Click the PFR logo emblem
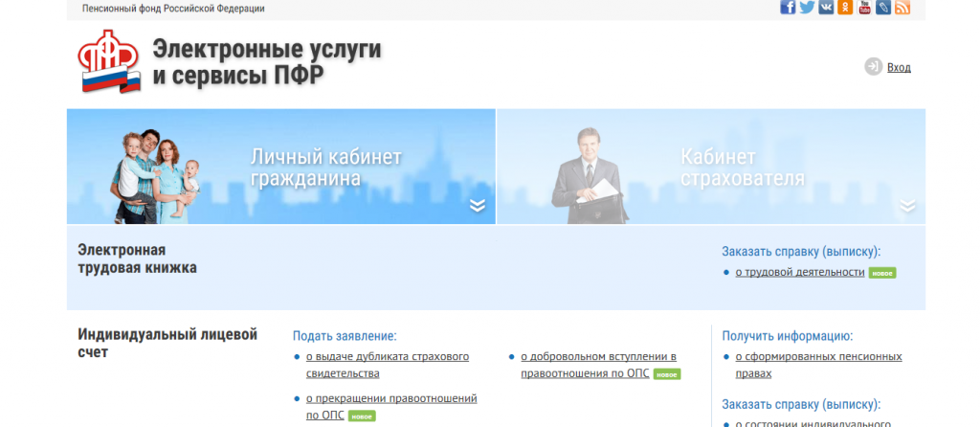This screenshot has width=980, height=427. [x=109, y=61]
